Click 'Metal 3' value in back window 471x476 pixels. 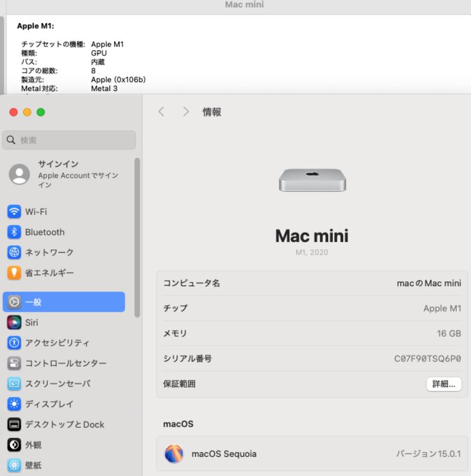pos(104,88)
